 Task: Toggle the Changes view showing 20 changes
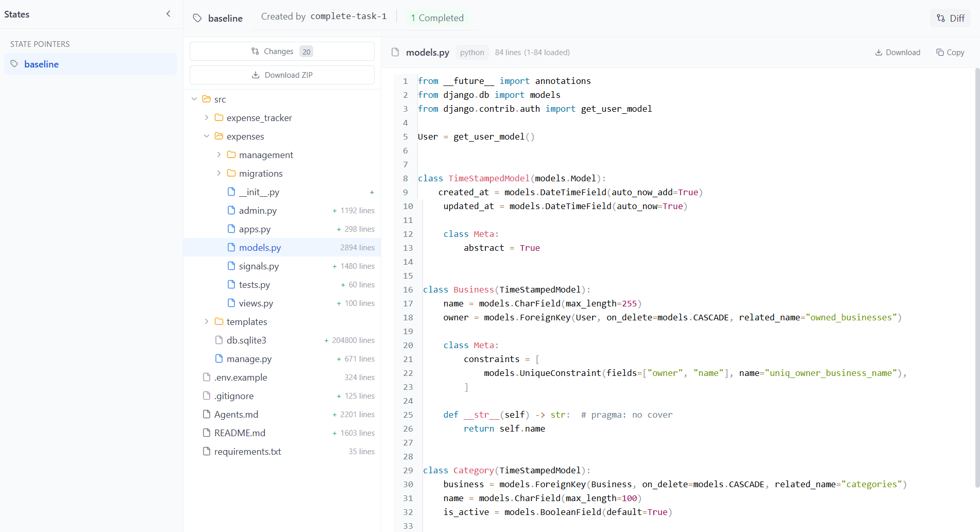pos(281,51)
